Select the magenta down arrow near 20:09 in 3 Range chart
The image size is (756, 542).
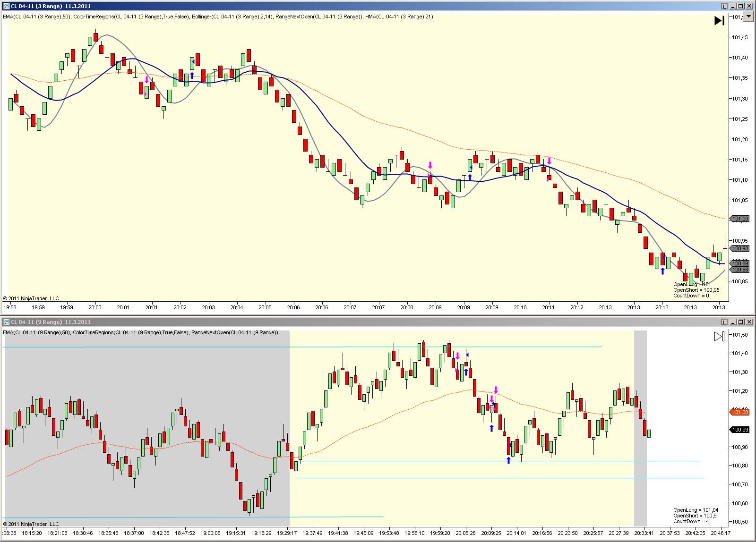pyautogui.click(x=430, y=165)
